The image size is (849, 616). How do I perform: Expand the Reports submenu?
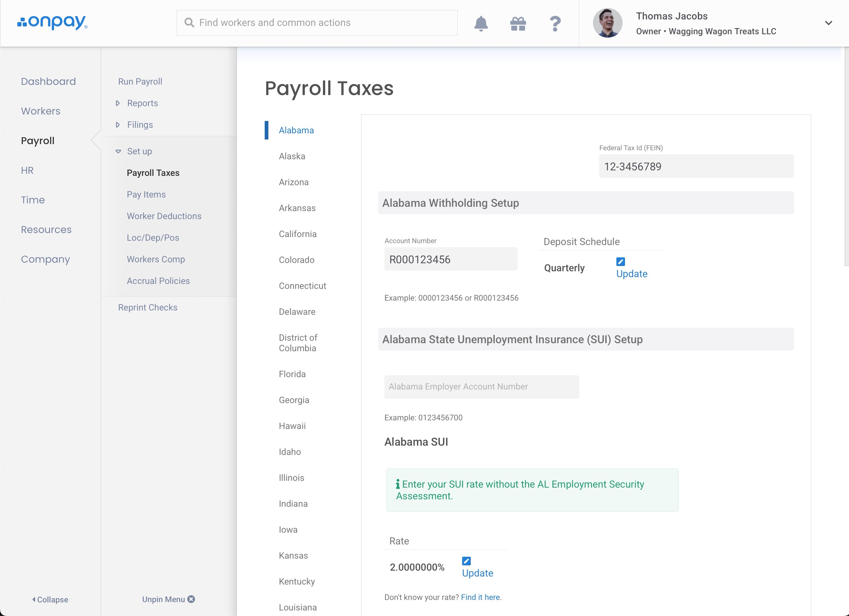click(142, 103)
